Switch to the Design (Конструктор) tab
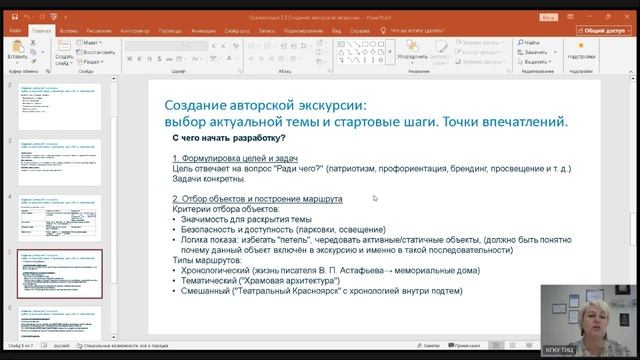640x360 pixels. 135,31
